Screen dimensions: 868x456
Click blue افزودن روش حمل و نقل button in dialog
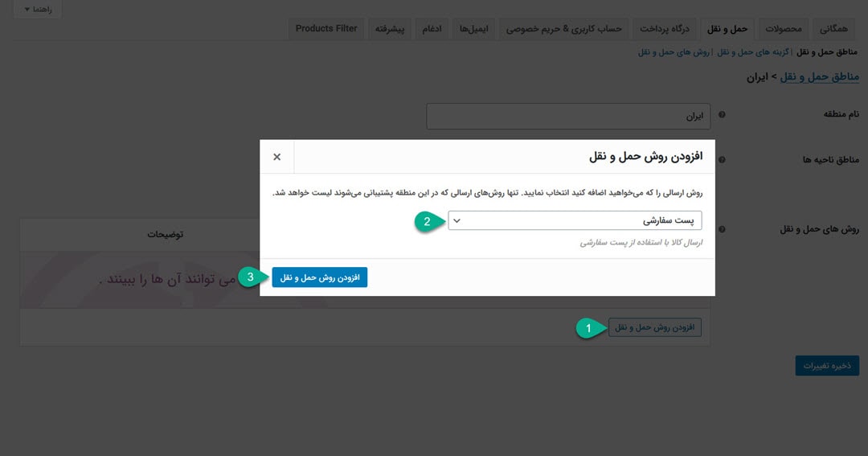pyautogui.click(x=319, y=277)
